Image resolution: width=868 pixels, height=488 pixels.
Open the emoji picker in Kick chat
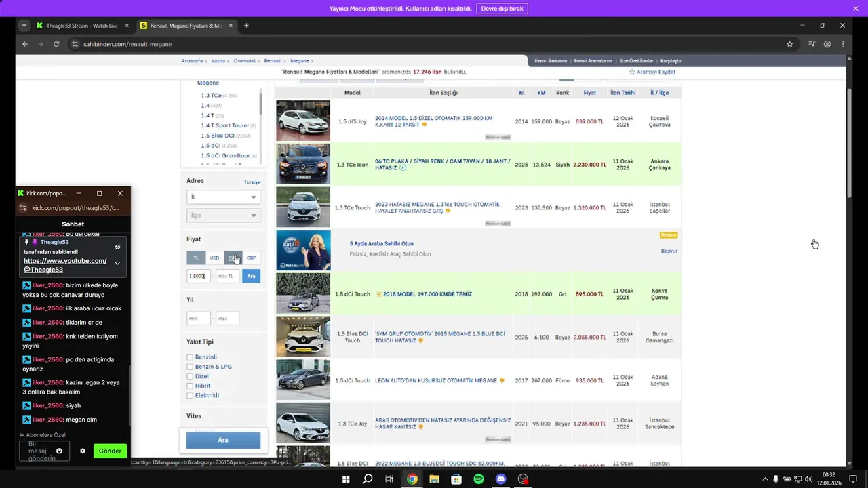pos(59,451)
